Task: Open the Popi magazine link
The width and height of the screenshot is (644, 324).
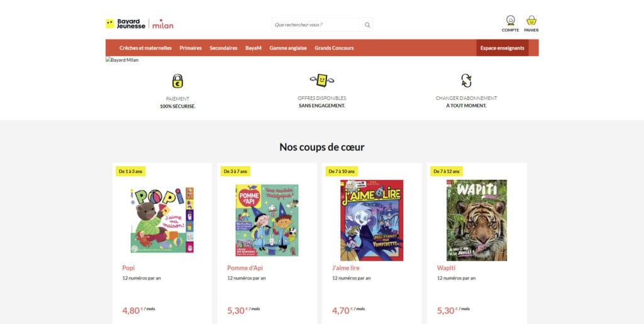Action: click(128, 268)
